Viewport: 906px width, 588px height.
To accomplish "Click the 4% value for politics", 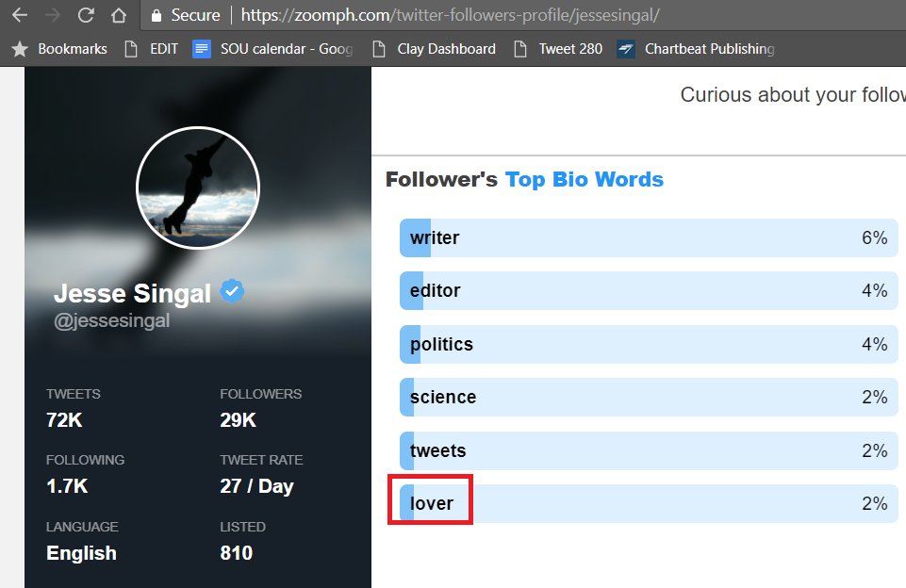I will coord(875,344).
